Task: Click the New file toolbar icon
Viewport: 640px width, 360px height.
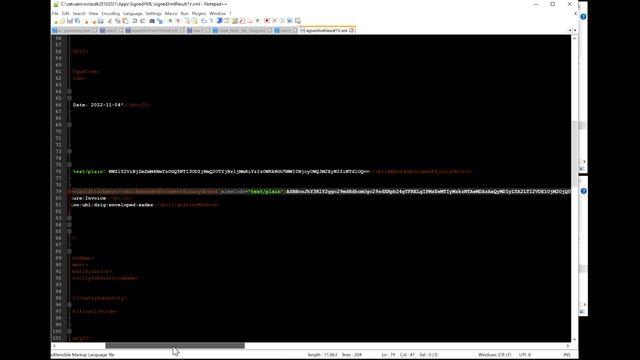Action: pos(56,21)
